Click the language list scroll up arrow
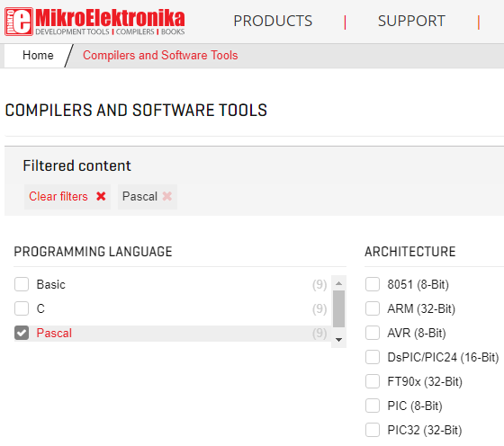 338,283
